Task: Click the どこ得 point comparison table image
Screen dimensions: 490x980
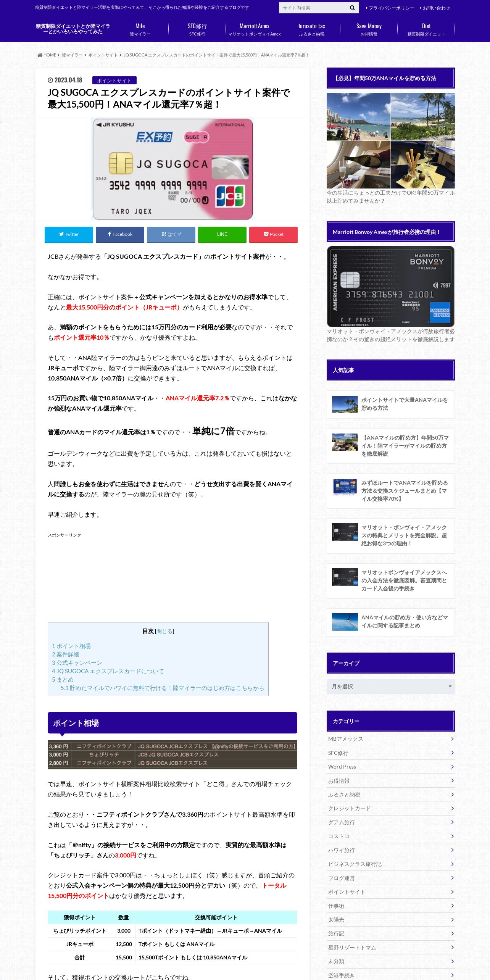Action: [172, 754]
